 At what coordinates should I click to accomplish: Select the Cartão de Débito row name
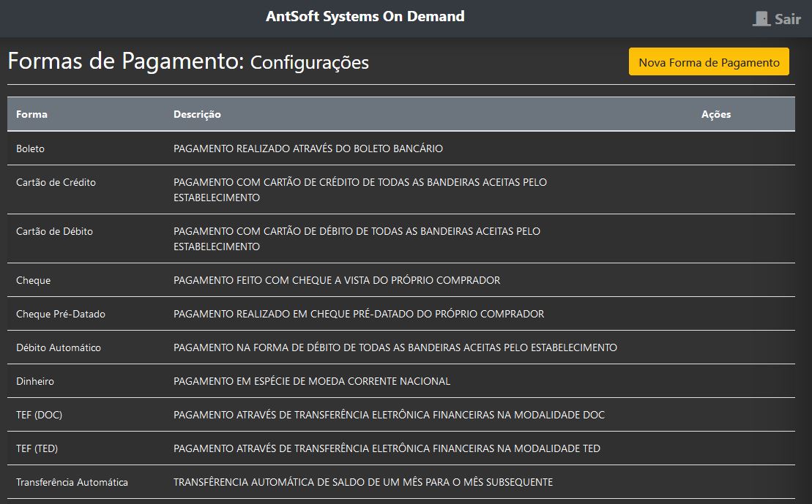pos(54,231)
